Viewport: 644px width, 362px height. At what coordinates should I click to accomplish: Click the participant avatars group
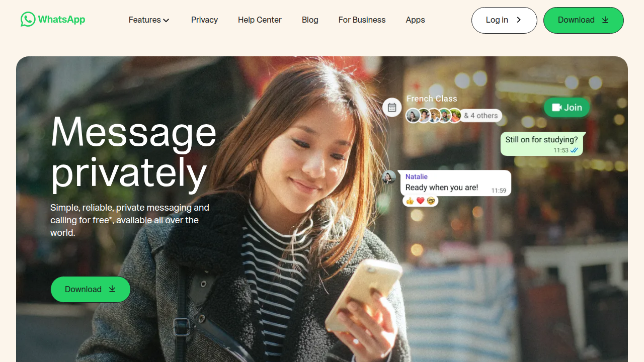434,116
